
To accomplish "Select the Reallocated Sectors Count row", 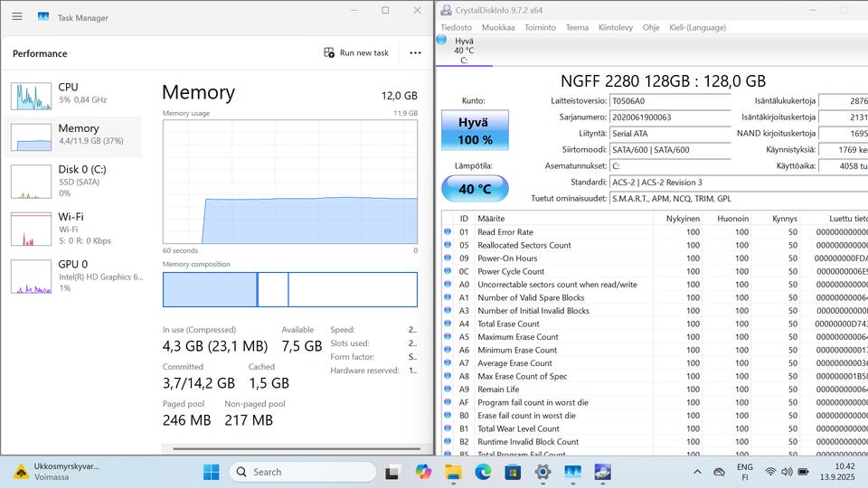I will click(x=655, y=245).
